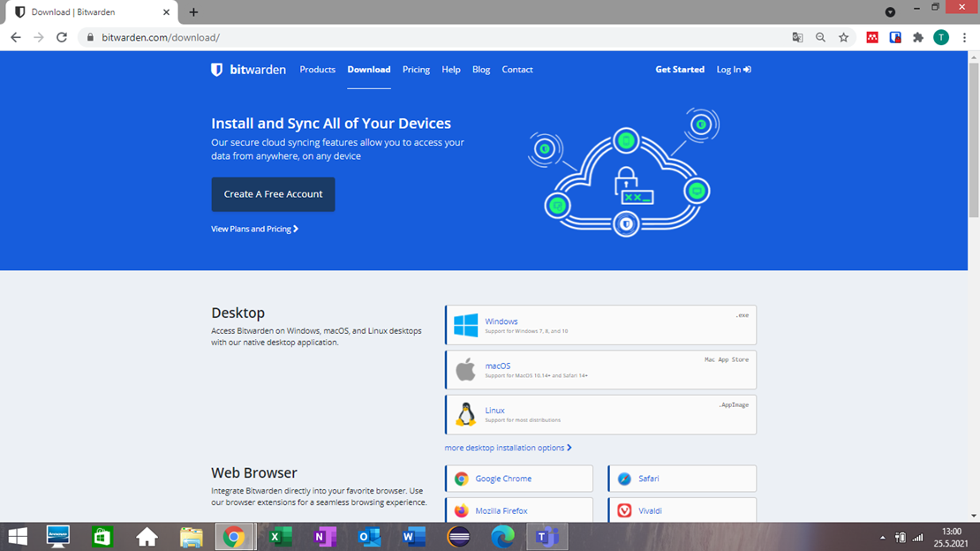Click the zoom magnifier icon

820,37
